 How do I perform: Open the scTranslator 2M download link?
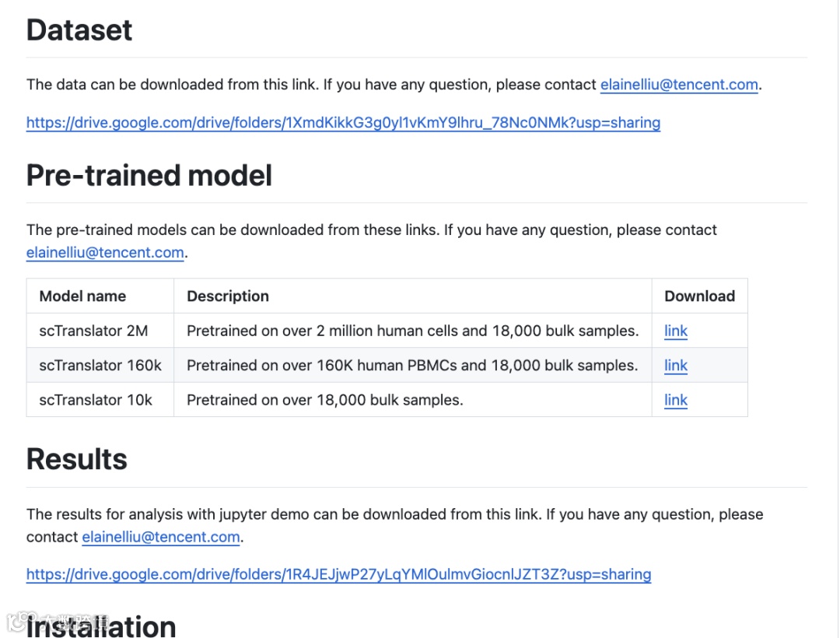675,331
